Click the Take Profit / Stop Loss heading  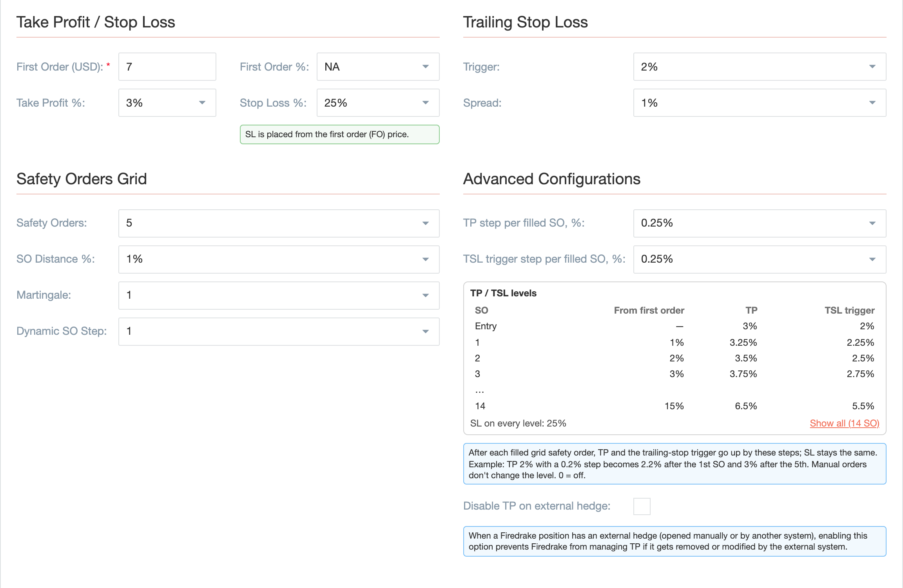pos(96,22)
